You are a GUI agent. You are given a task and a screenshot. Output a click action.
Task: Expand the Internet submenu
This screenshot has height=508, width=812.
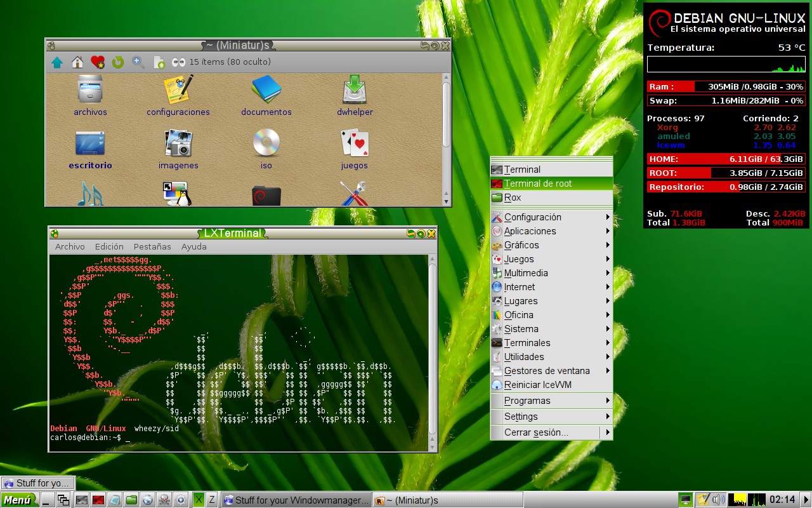pyautogui.click(x=551, y=287)
